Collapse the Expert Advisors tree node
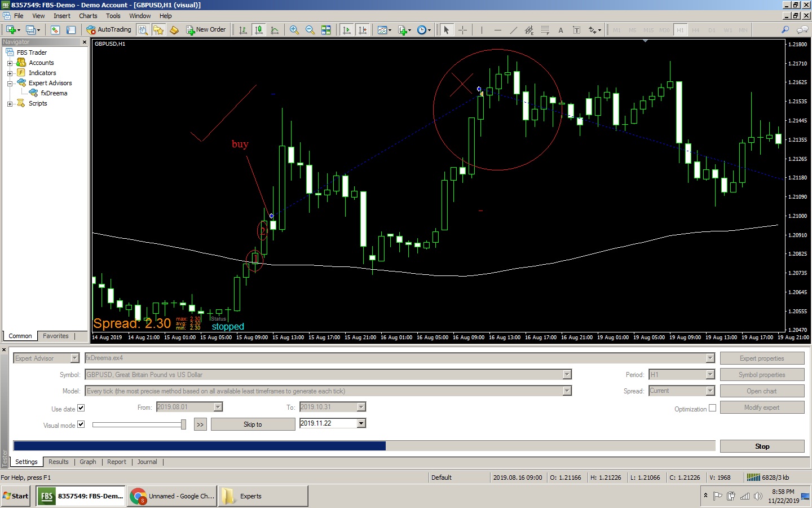This screenshot has height=508, width=812. point(10,84)
